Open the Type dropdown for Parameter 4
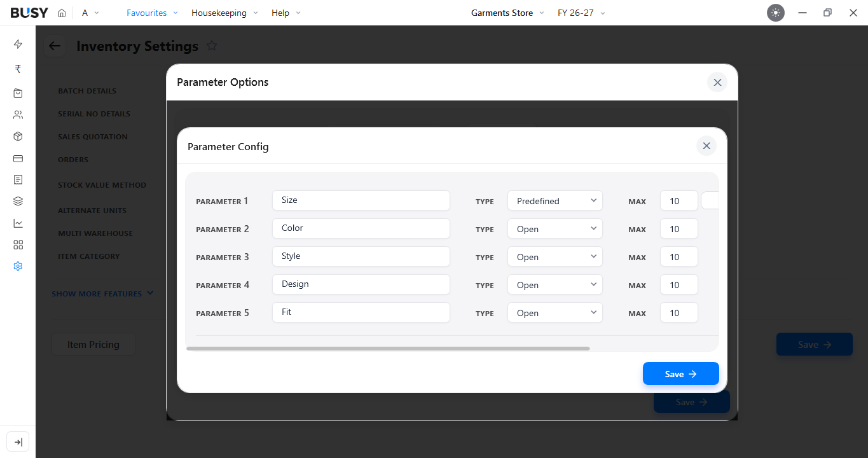The width and height of the screenshot is (868, 458). (555, 284)
